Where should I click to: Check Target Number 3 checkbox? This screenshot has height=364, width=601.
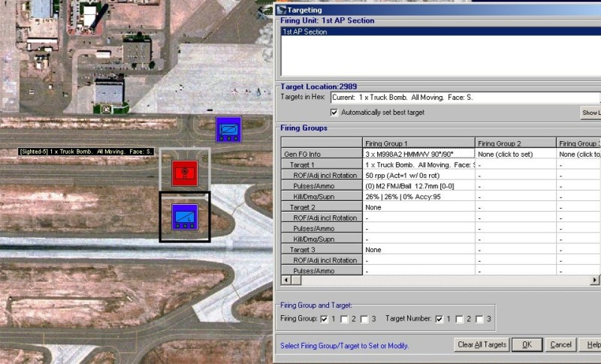click(x=479, y=319)
